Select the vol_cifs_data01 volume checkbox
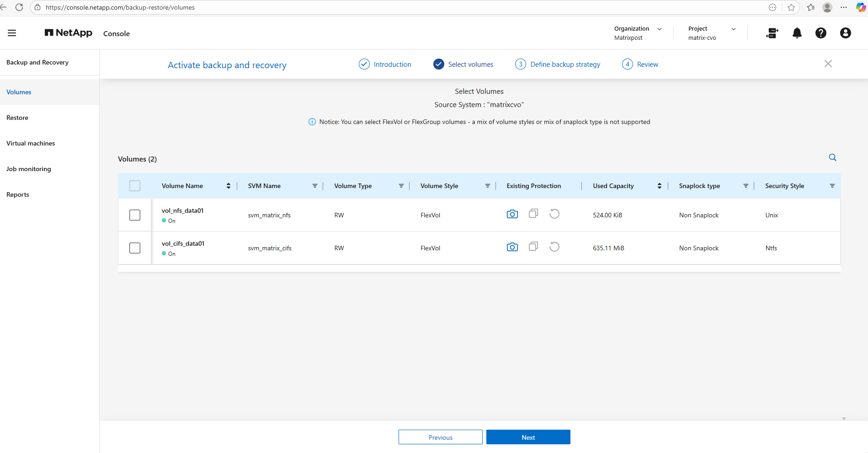This screenshot has height=453, width=868. click(135, 248)
